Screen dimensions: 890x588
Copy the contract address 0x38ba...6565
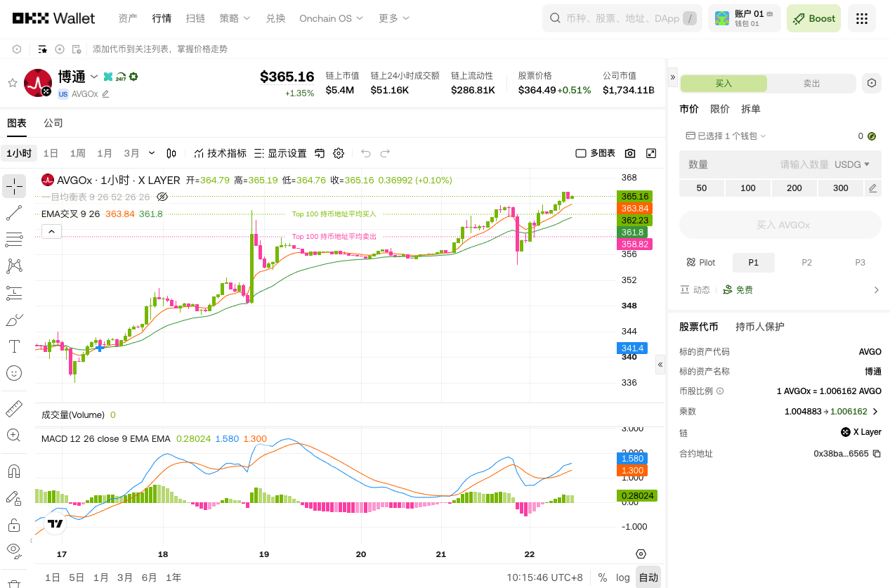(876, 454)
